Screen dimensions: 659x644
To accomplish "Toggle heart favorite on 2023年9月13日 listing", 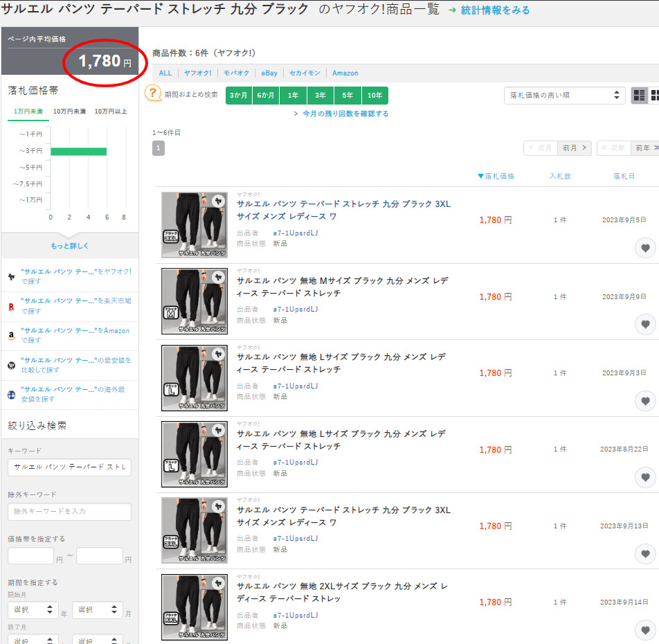I will (645, 553).
